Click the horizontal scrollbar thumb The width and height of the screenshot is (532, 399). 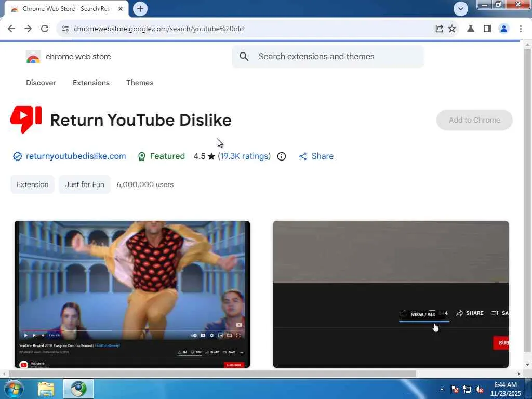[x=212, y=374]
